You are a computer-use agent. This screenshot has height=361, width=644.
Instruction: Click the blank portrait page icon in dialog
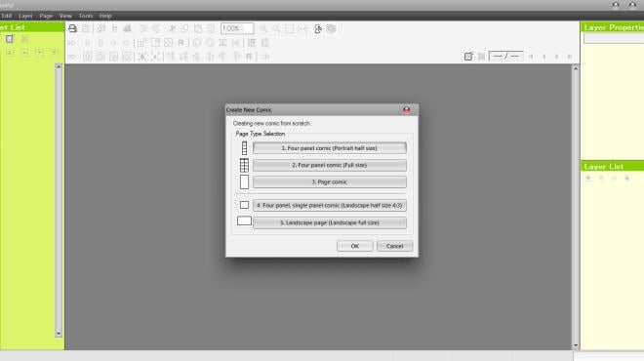(x=244, y=181)
